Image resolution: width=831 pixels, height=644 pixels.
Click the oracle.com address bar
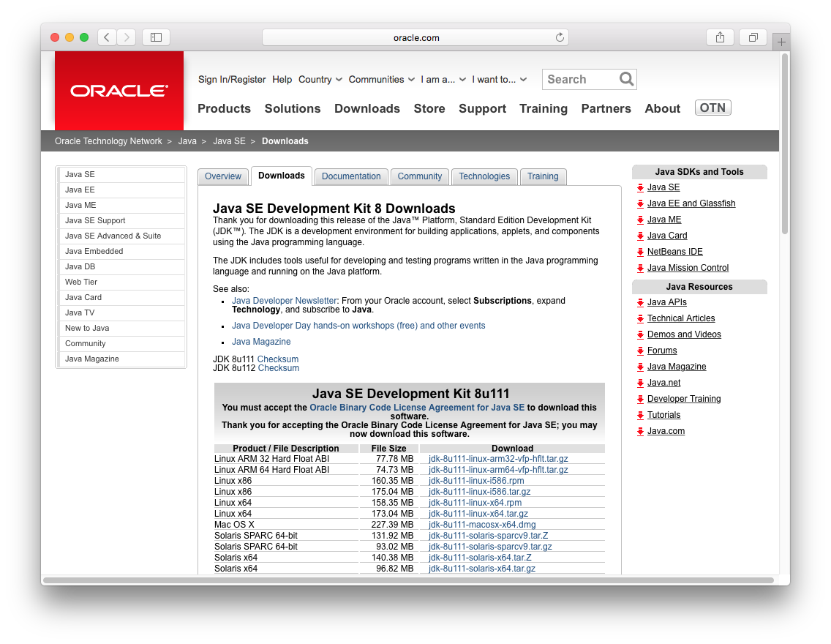(415, 37)
